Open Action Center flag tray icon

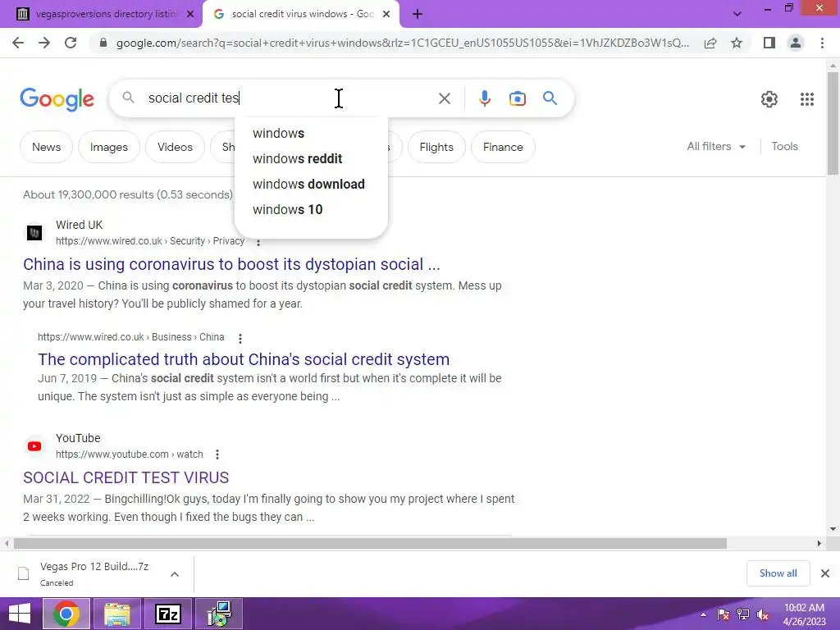(x=724, y=614)
